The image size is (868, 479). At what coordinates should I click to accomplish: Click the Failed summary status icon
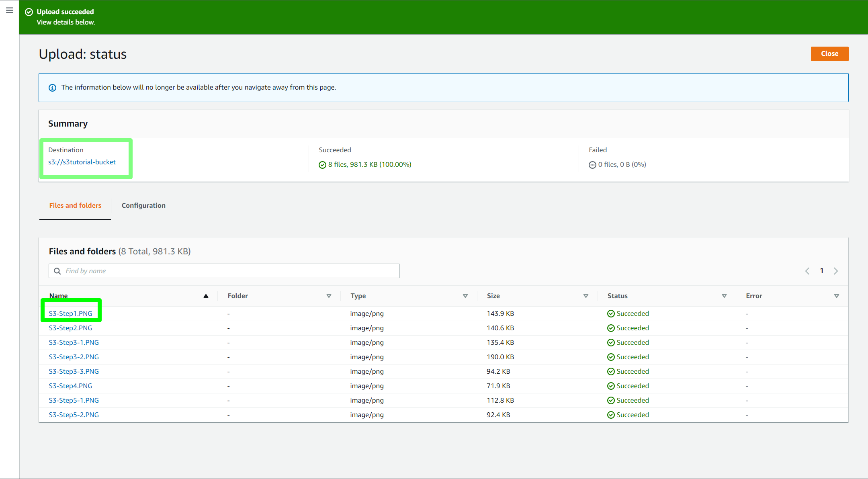point(592,165)
